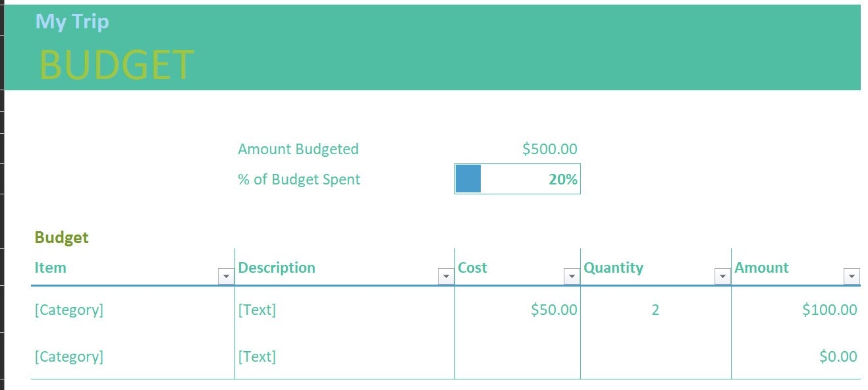This screenshot has width=868, height=390.
Task: Select the $500.00 Amount Budgeted value
Action: pos(549,149)
